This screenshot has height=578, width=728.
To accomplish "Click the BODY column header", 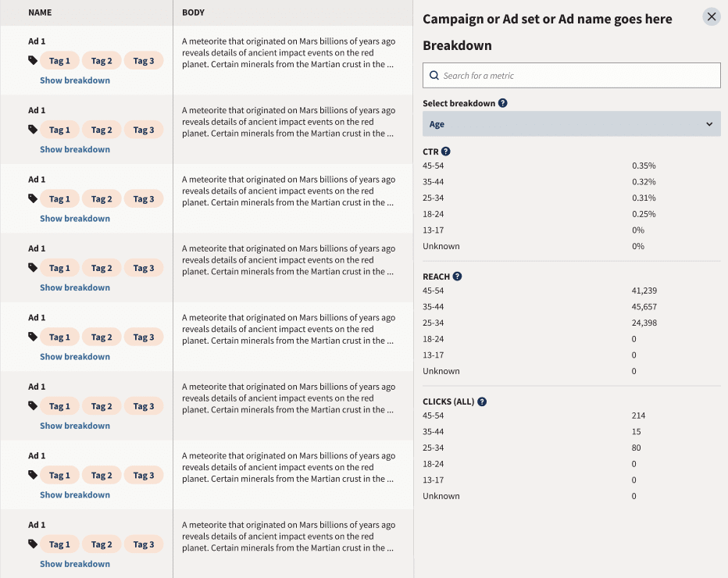I will point(194,13).
